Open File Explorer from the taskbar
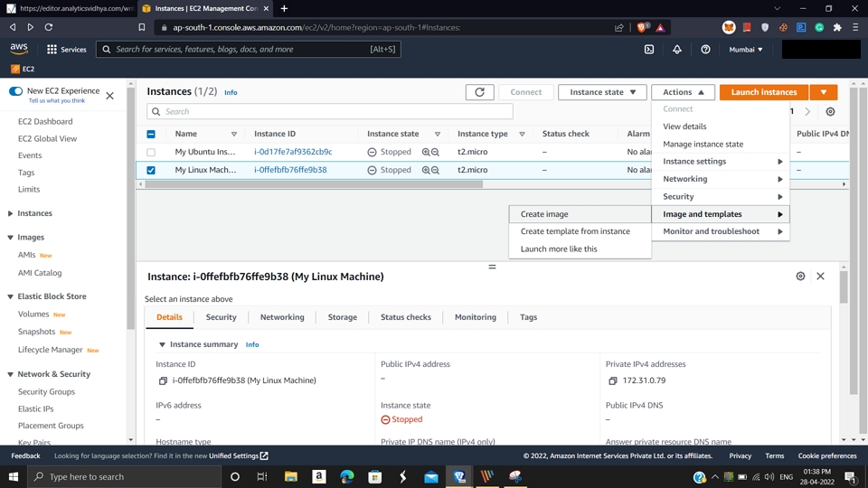 pyautogui.click(x=290, y=476)
